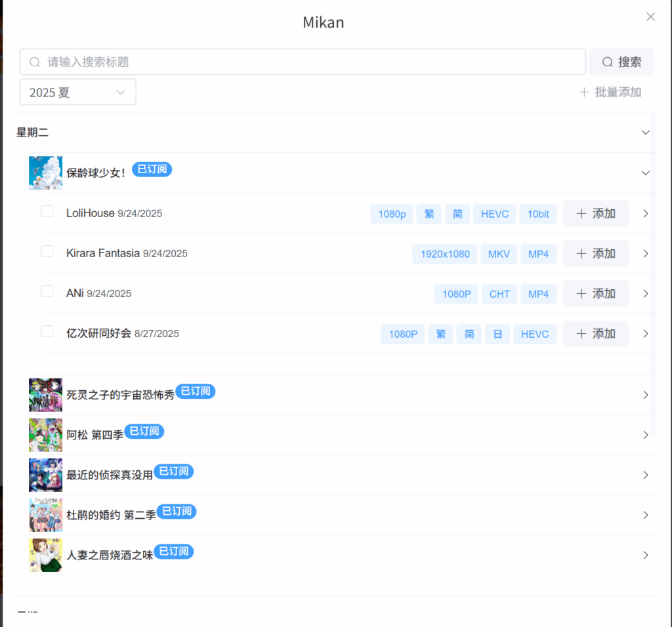Open the 2025 夏 season dropdown

tap(77, 92)
